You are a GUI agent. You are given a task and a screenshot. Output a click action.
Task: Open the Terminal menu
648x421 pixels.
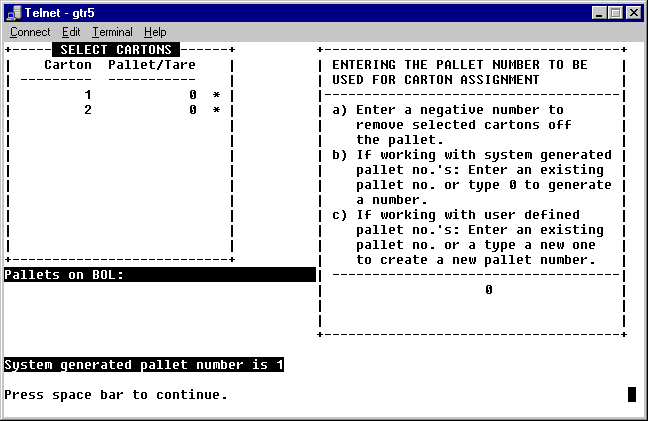pyautogui.click(x=112, y=32)
